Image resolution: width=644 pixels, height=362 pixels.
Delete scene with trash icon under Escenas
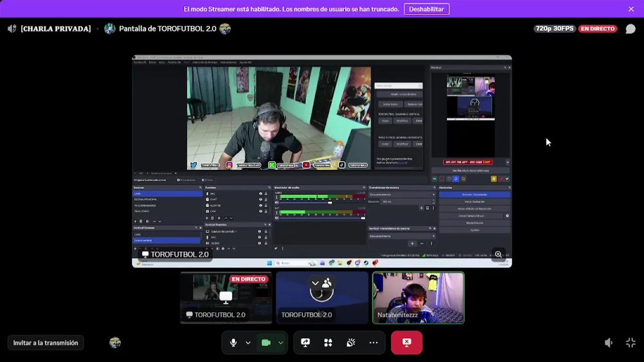(141, 221)
